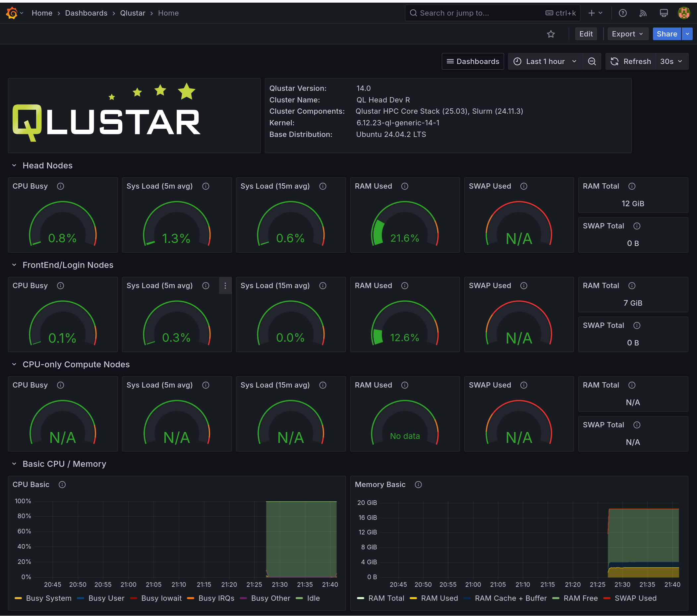Show info for FrontEnd RAM Used panel
This screenshot has width=697, height=616.
coord(404,286)
